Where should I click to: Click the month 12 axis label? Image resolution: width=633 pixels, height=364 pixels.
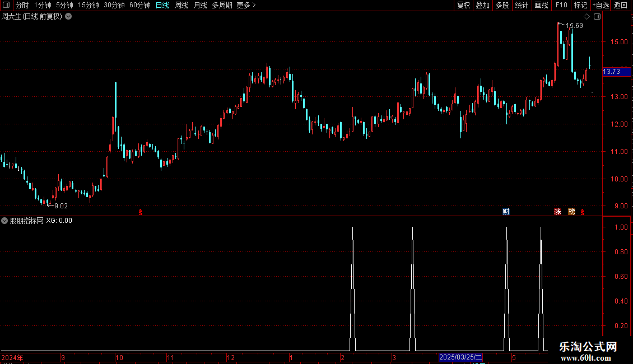(x=230, y=357)
